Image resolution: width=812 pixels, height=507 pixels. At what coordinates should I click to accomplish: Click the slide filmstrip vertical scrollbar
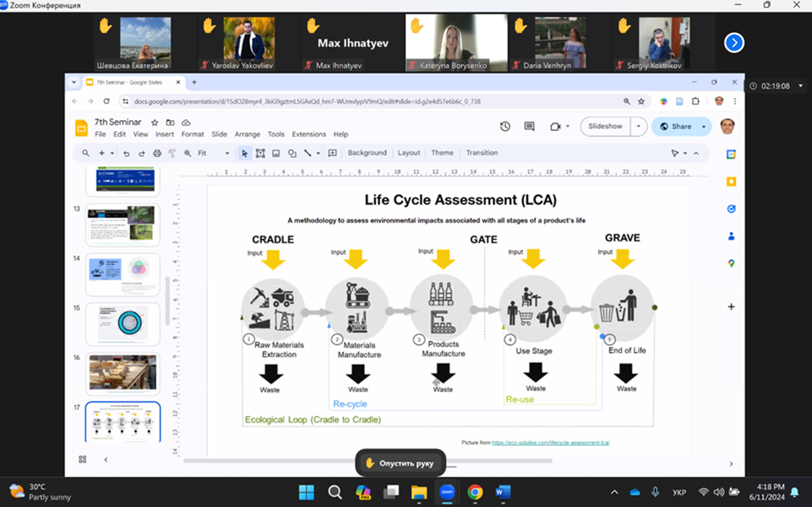[168, 301]
